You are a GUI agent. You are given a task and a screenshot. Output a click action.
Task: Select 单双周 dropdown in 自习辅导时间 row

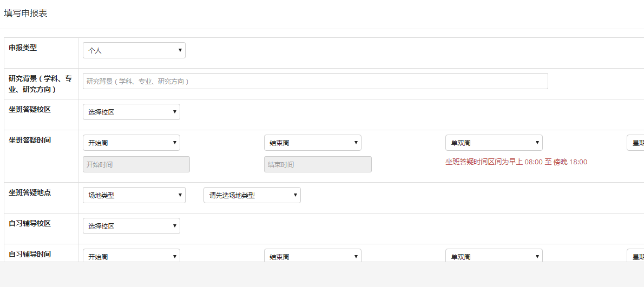[x=494, y=256]
